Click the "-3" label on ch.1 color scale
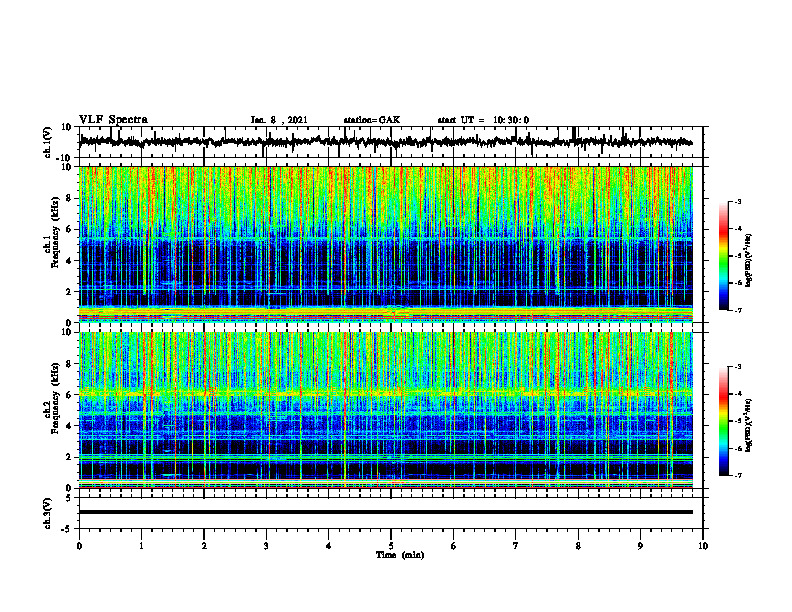The height and width of the screenshot is (612, 792). pos(737,201)
